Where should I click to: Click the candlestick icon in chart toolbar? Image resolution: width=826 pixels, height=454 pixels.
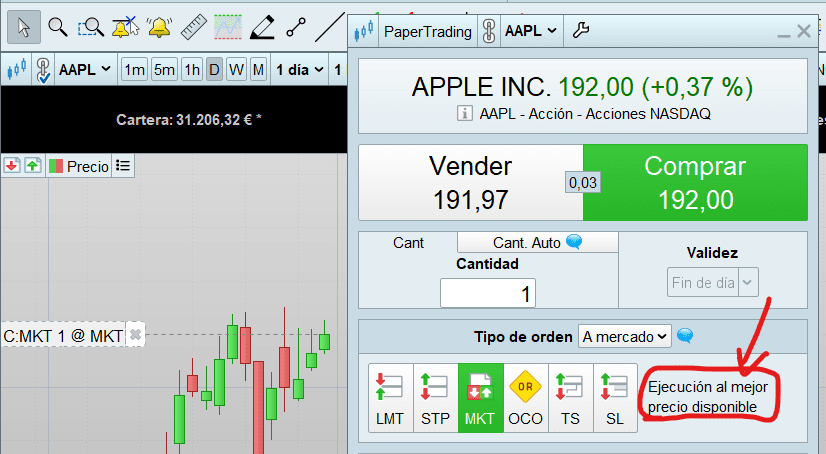coord(16,70)
